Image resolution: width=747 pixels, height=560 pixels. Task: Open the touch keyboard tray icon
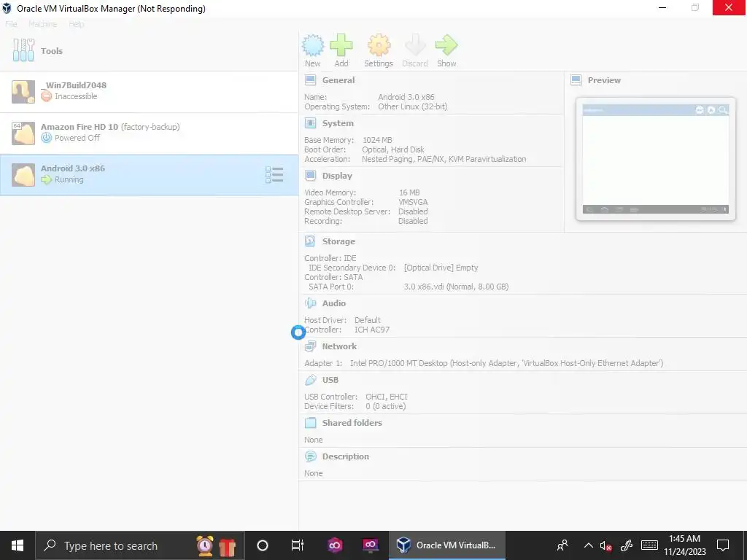pos(649,545)
